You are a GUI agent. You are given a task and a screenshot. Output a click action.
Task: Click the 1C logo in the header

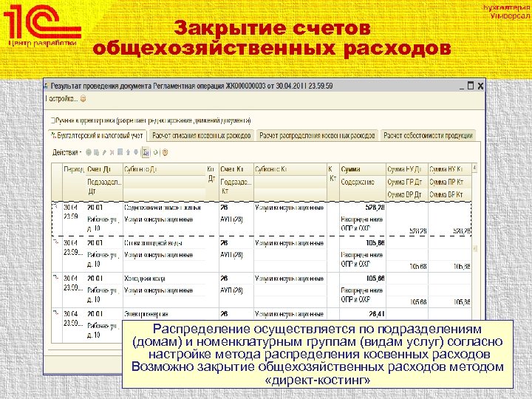pyautogui.click(x=42, y=23)
